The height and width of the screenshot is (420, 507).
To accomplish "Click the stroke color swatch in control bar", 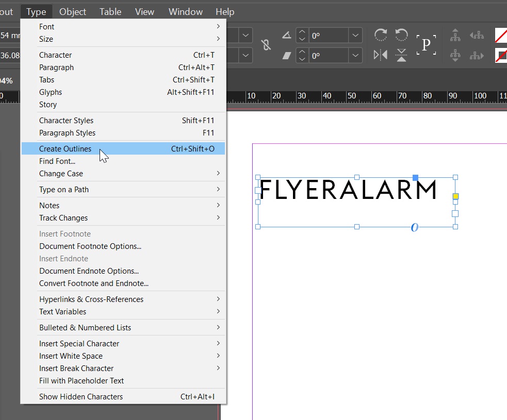I will pos(501,55).
